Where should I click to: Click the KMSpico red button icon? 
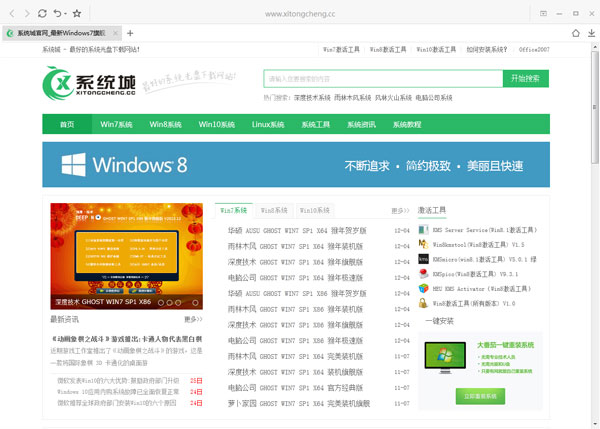point(423,274)
